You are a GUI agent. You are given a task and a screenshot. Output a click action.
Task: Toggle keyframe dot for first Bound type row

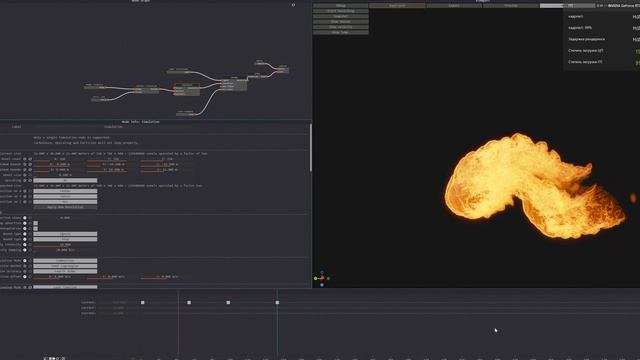click(25, 234)
